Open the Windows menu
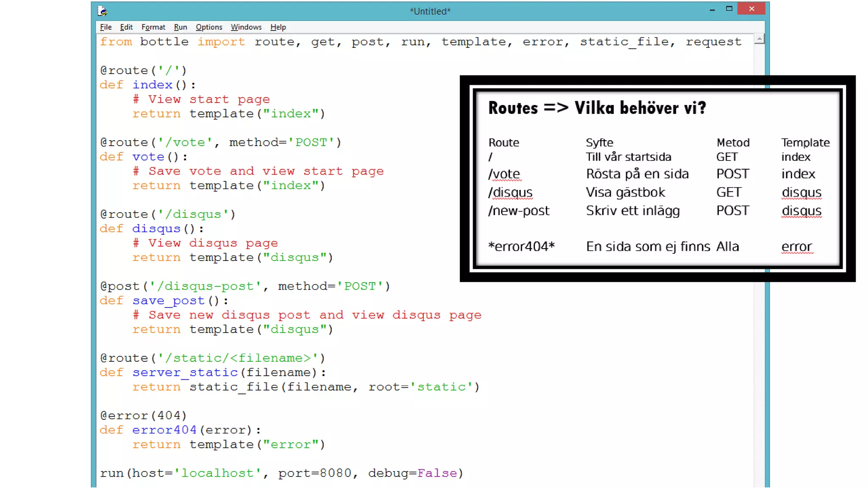The height and width of the screenshot is (488, 868). pos(246,27)
